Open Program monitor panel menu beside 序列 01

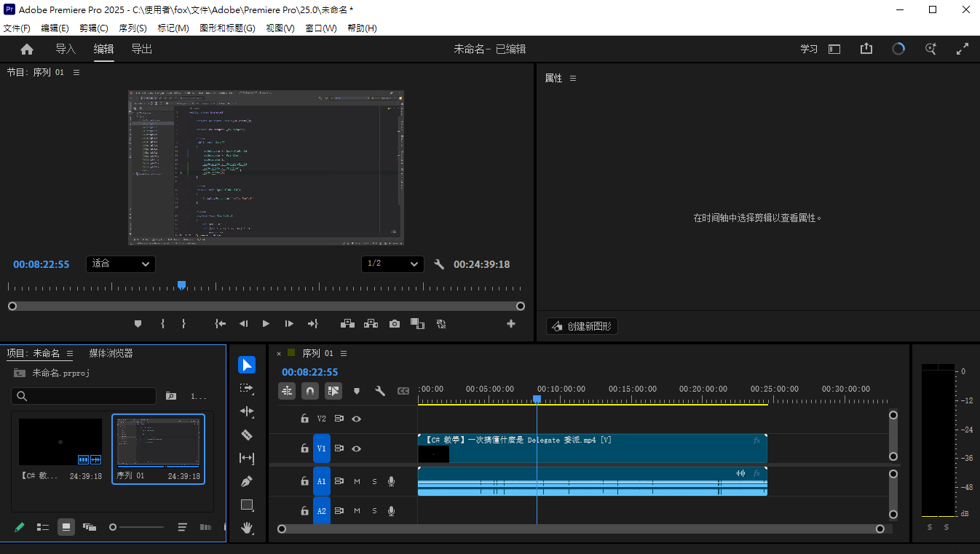[x=76, y=72]
